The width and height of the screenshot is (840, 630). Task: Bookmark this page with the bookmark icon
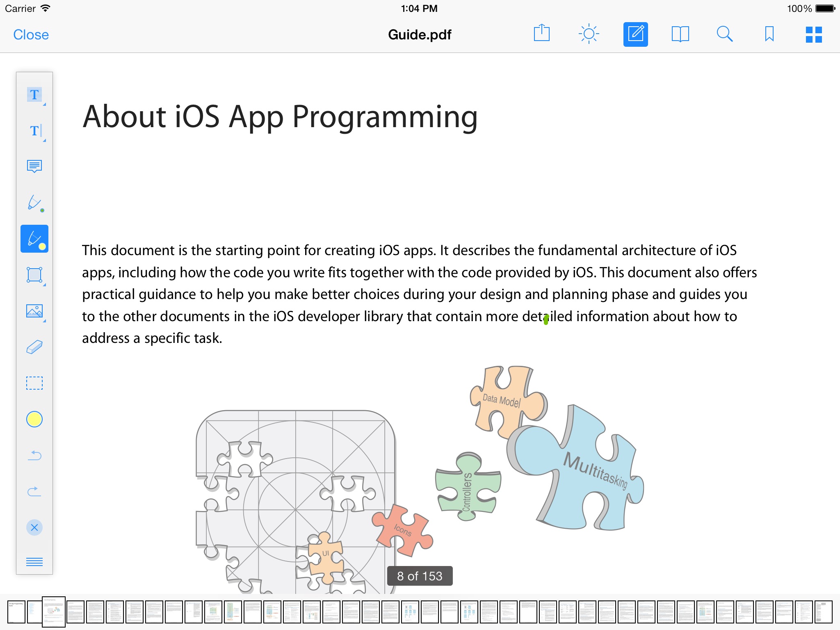pyautogui.click(x=769, y=34)
